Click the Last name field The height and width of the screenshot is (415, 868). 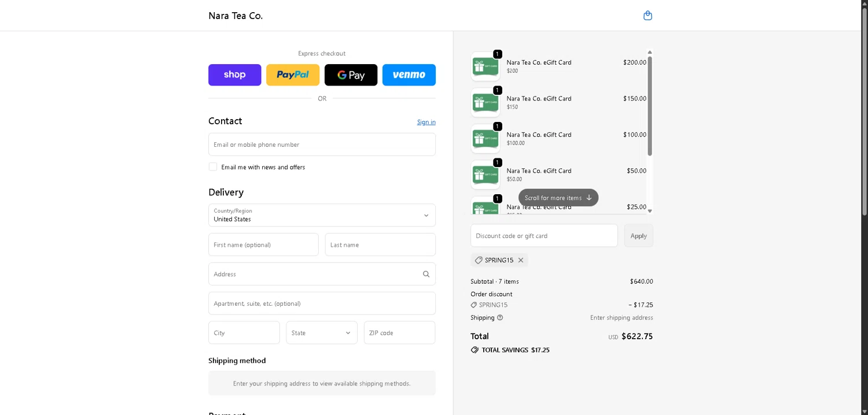tap(380, 244)
